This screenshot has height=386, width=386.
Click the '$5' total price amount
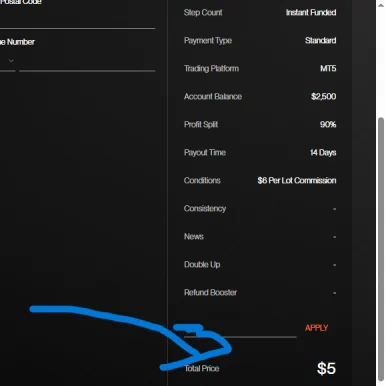click(x=326, y=369)
